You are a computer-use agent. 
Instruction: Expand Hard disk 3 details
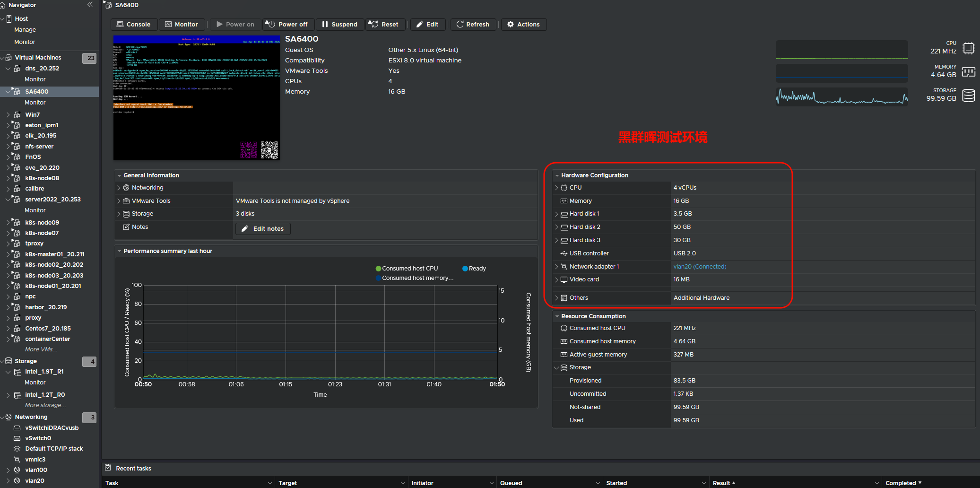[556, 240]
